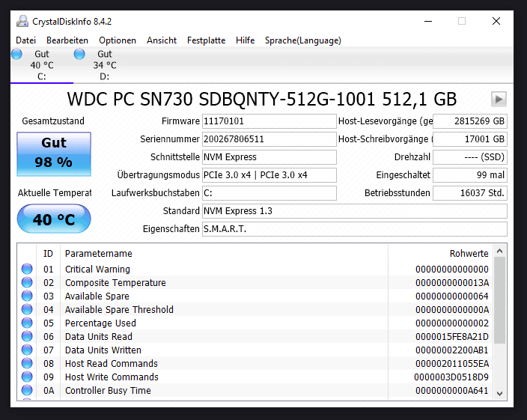Viewport: 527px width, 420px height.
Task: Click the blue status dot for Host Read Commands
Action: tap(27, 363)
